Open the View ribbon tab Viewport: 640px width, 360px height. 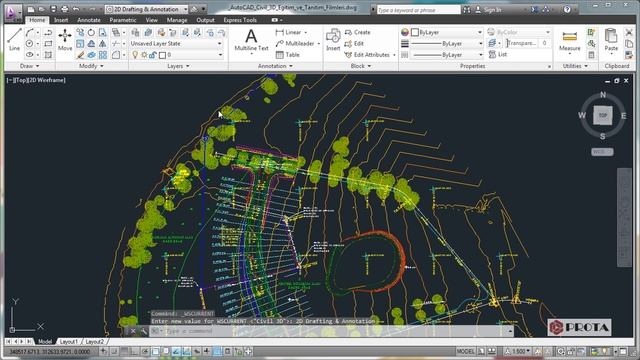(x=151, y=20)
